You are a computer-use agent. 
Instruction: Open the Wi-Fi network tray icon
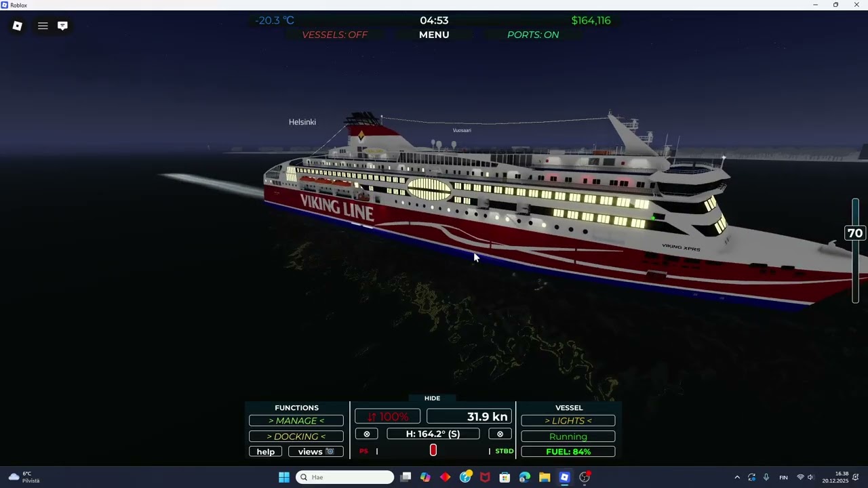click(800, 478)
